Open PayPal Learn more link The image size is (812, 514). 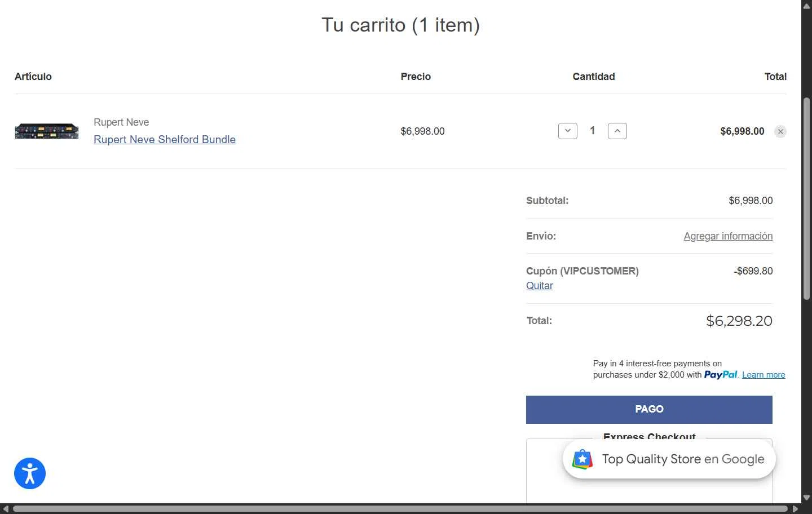[x=764, y=375]
